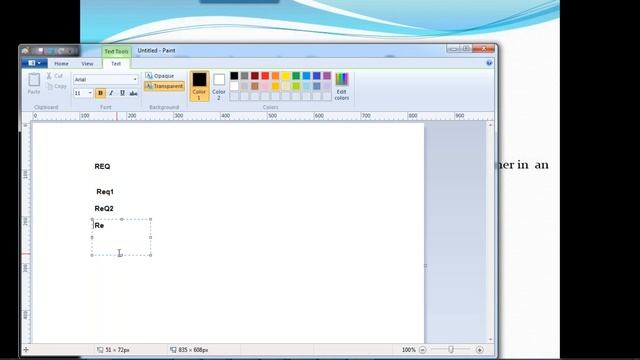Click the Save icon in quick access toolbar
Image resolution: width=640 pixels, height=360 pixels.
(40, 51)
